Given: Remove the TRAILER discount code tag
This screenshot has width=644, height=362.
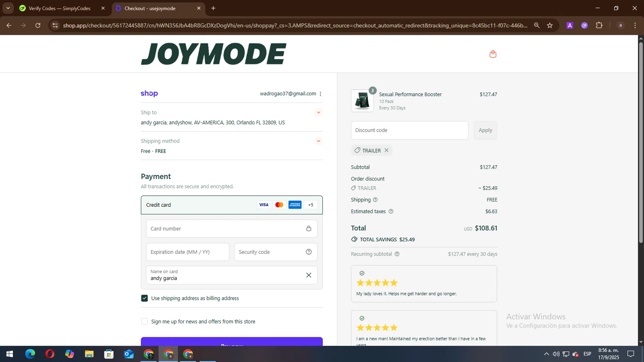Looking at the screenshot, I should click(x=386, y=151).
